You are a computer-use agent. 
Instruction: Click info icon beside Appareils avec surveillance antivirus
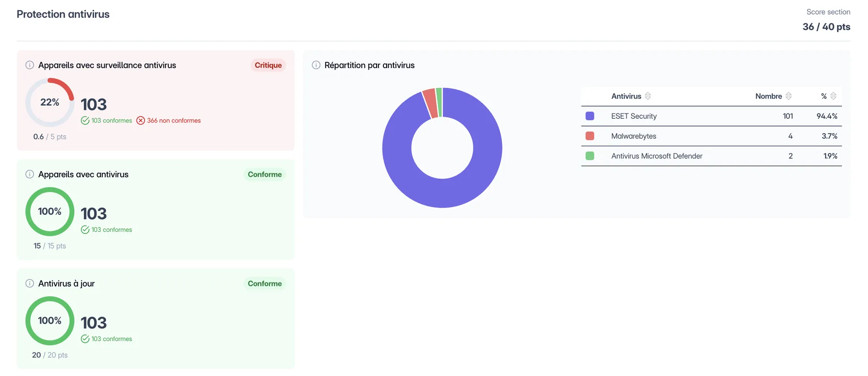coord(29,65)
